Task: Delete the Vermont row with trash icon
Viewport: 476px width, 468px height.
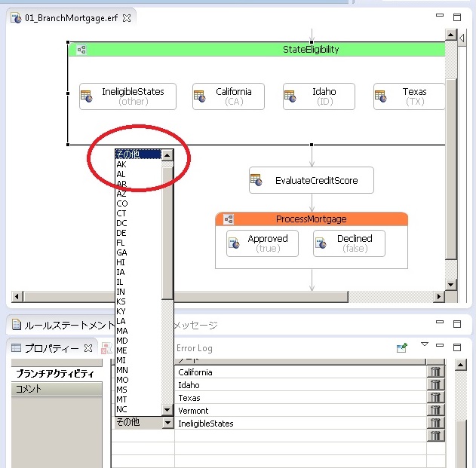Action: (x=435, y=410)
